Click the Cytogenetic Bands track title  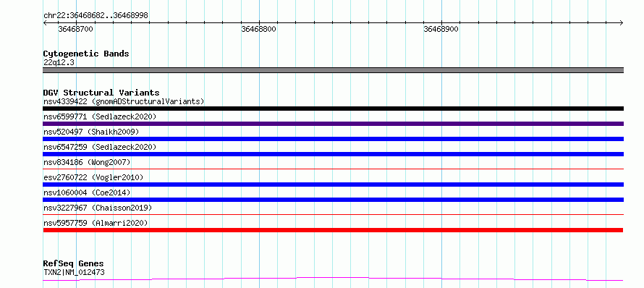click(x=86, y=54)
